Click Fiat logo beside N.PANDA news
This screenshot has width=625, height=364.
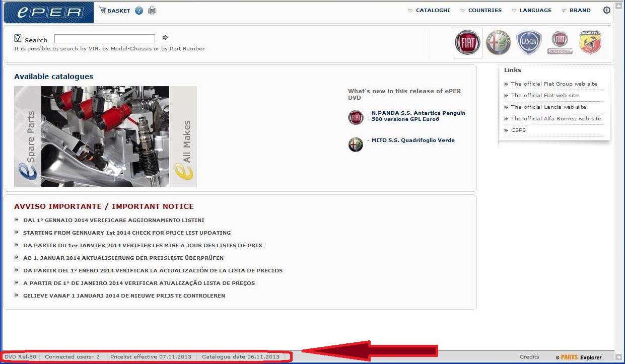click(x=356, y=117)
